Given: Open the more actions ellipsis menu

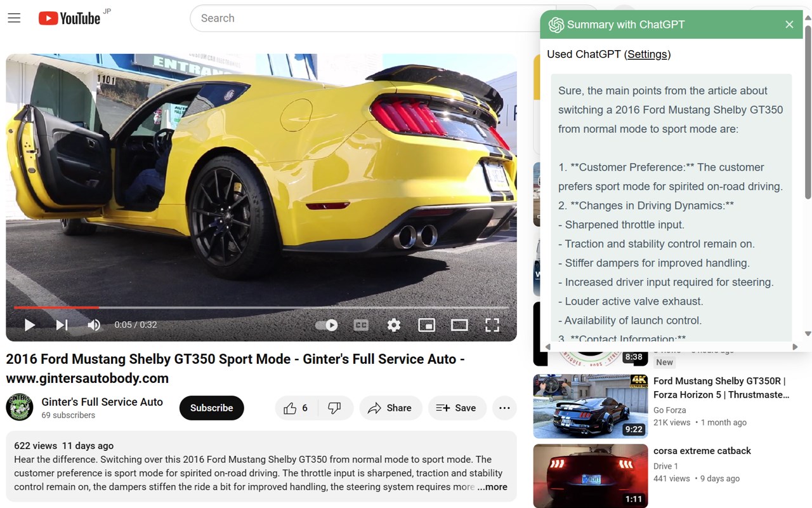Looking at the screenshot, I should (504, 408).
